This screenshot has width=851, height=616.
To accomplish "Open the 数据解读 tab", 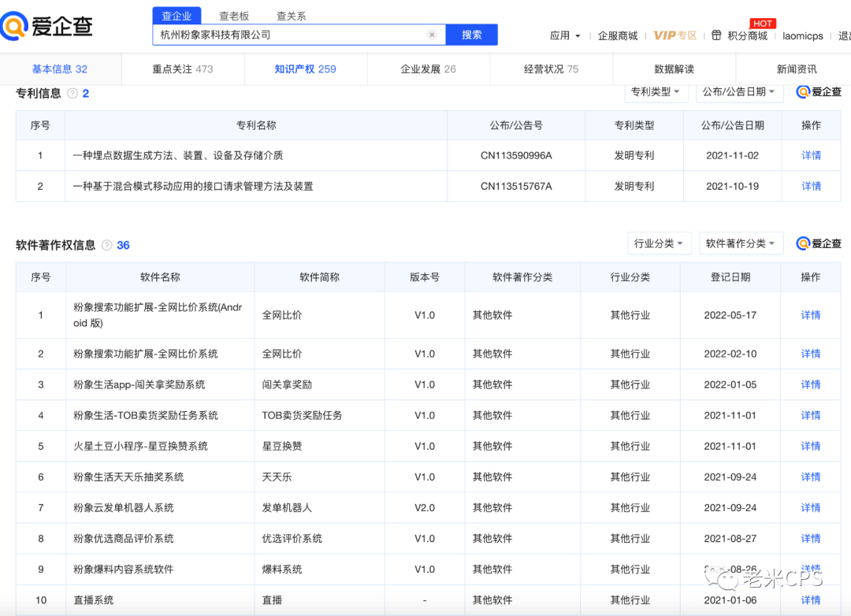I will coord(674,69).
